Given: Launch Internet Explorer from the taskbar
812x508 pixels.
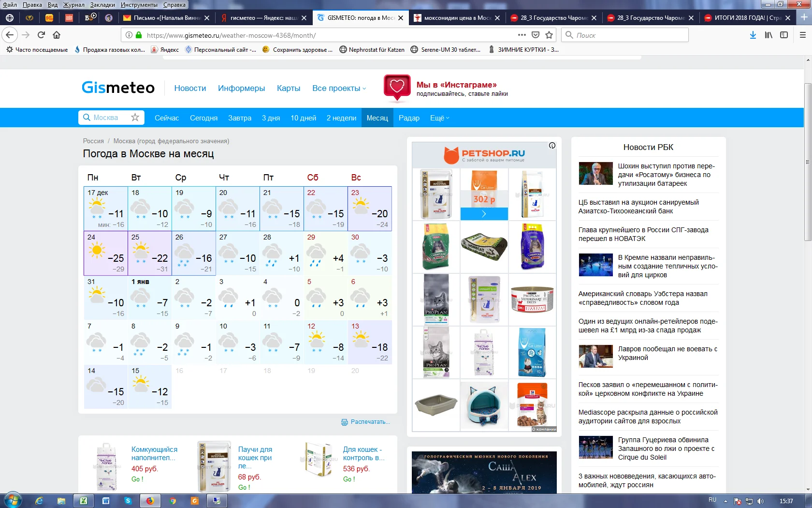Looking at the screenshot, I should (x=39, y=501).
